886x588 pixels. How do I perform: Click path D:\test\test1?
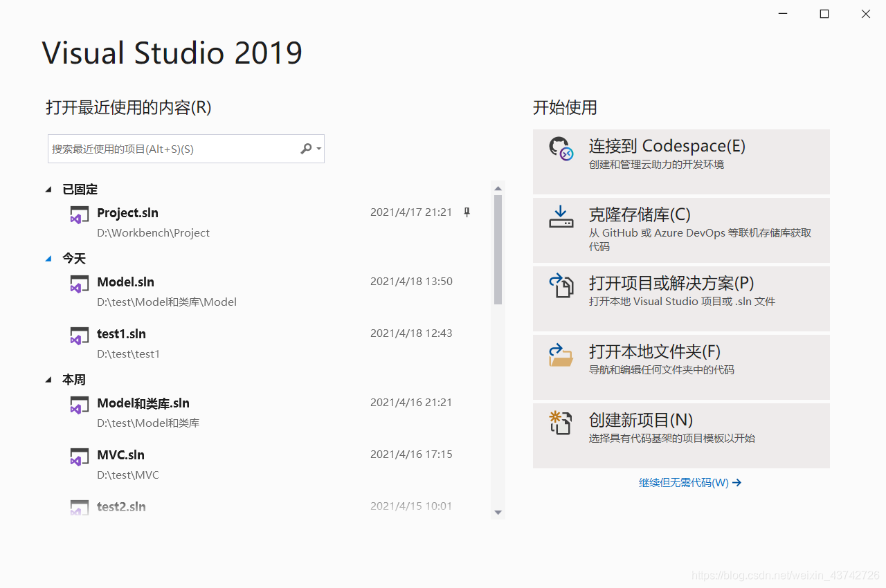(128, 354)
